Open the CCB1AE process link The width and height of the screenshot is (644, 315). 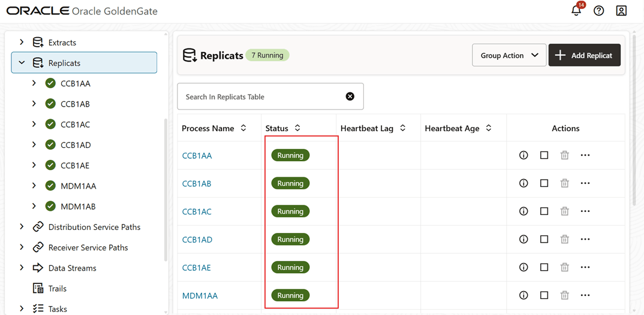coord(196,268)
